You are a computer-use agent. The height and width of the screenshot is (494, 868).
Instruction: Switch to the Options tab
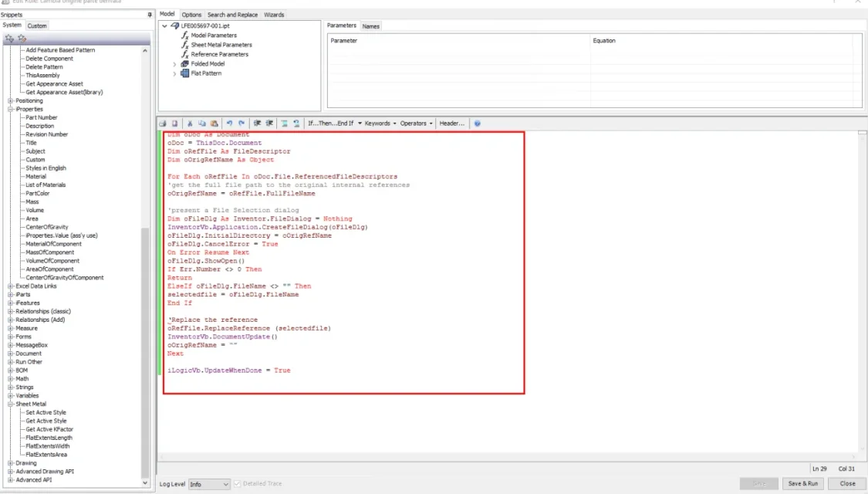click(x=191, y=15)
